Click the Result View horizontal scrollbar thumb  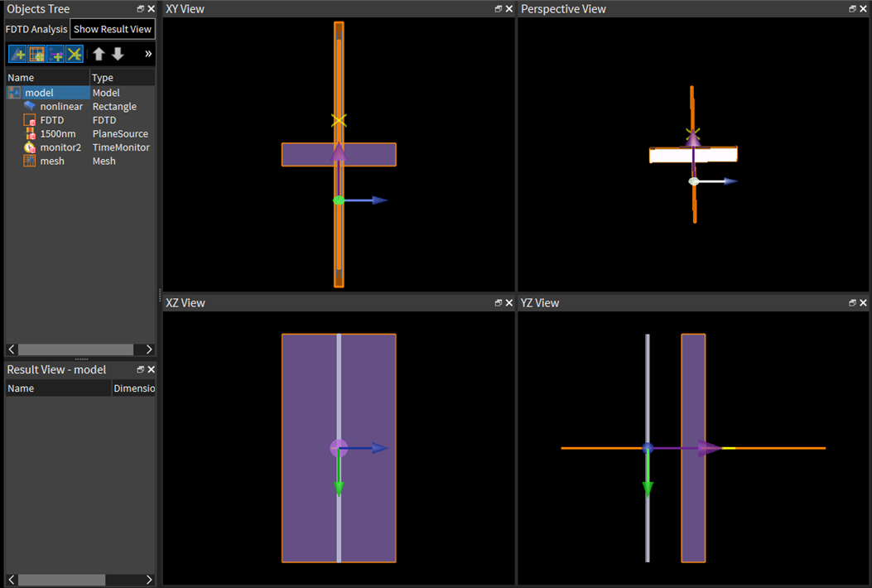point(62,580)
